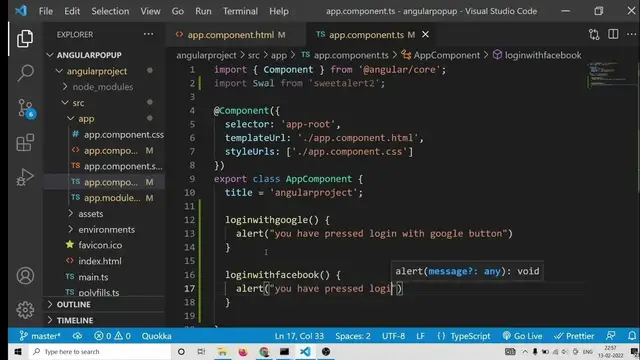Open Source Control view with 6 changes
The image size is (640, 360).
click(x=26, y=109)
